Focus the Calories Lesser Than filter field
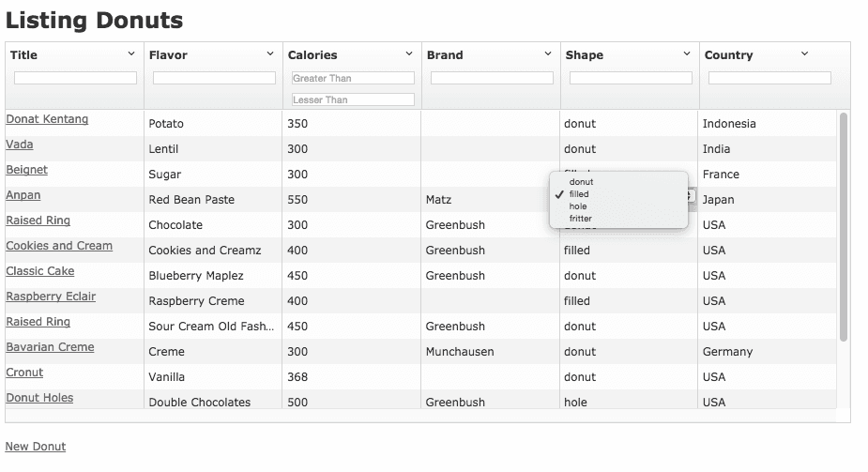Viewport: 868px width, 472px height. click(353, 99)
